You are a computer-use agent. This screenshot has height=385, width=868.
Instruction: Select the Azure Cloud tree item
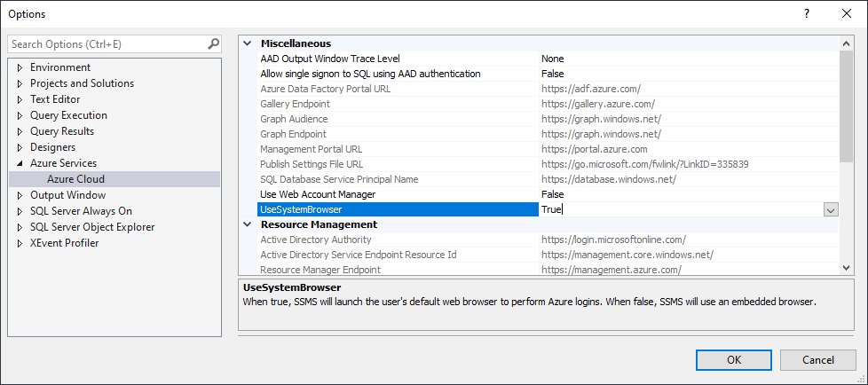pos(75,179)
